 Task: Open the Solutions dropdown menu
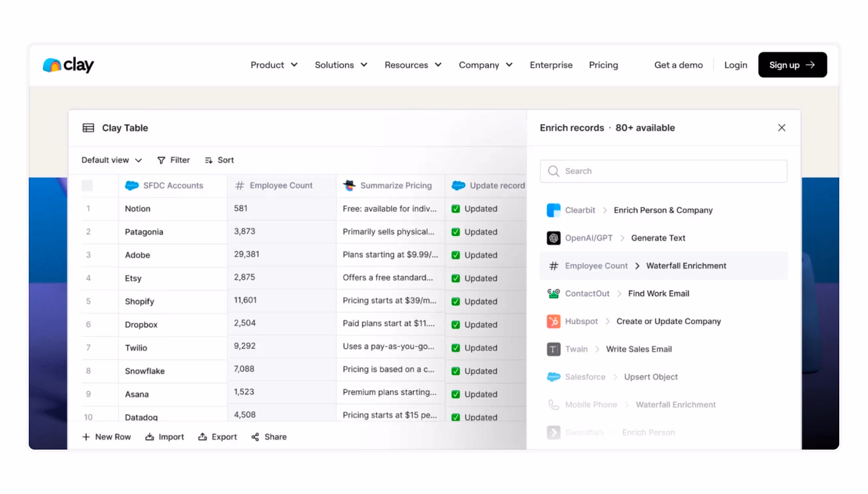point(341,65)
